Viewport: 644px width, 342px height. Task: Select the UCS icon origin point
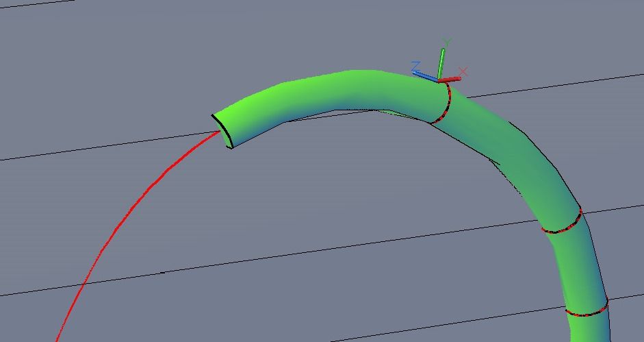(x=439, y=80)
